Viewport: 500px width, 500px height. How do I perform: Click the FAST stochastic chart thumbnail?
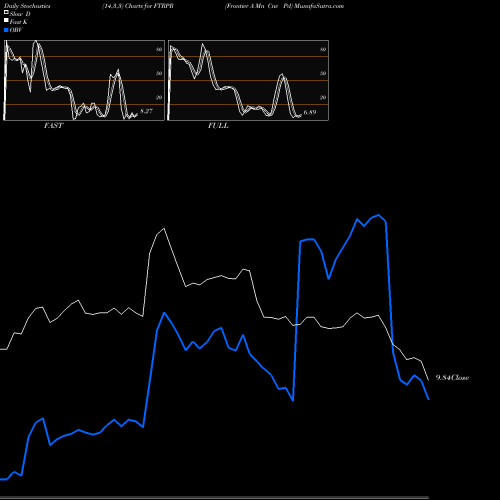click(84, 80)
